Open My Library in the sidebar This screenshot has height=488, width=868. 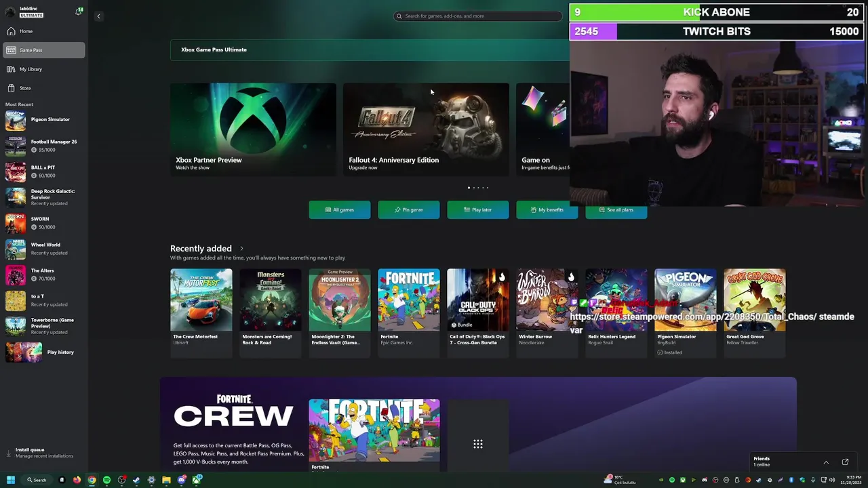44,69
